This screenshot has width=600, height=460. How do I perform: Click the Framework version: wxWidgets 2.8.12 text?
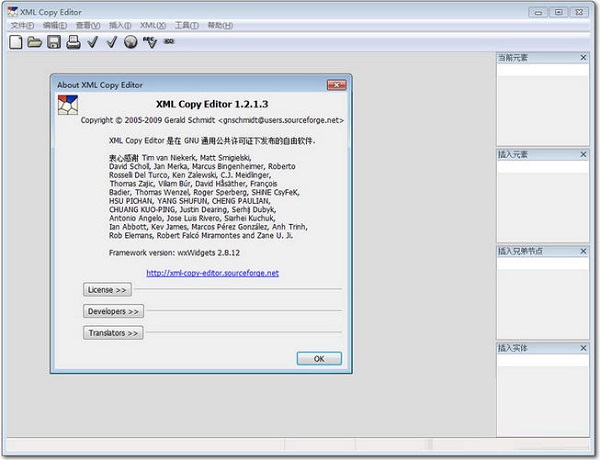[174, 253]
